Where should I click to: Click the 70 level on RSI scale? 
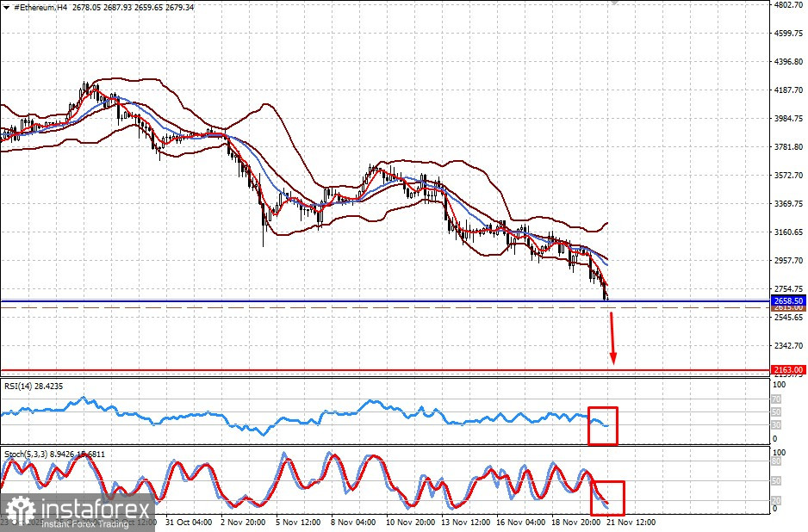click(x=777, y=399)
